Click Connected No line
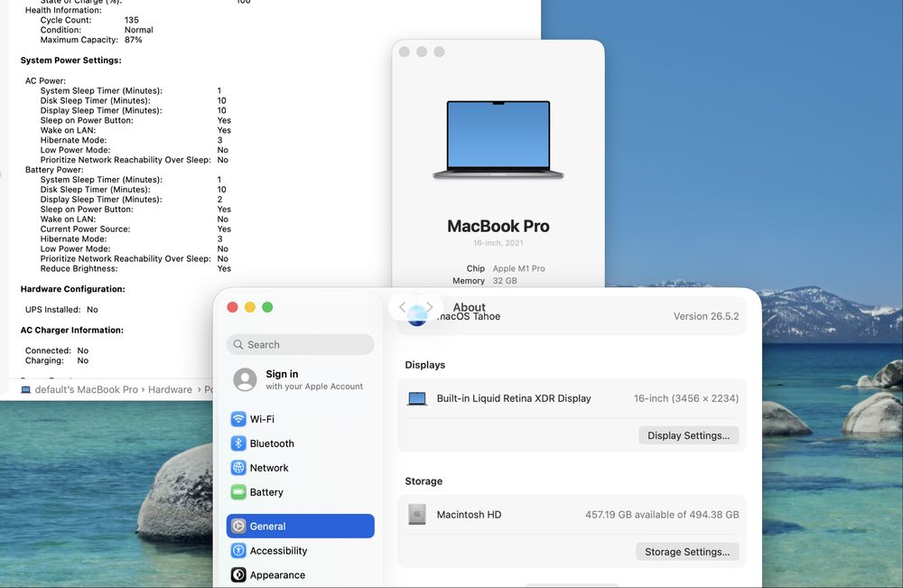This screenshot has width=903, height=588. 57,350
